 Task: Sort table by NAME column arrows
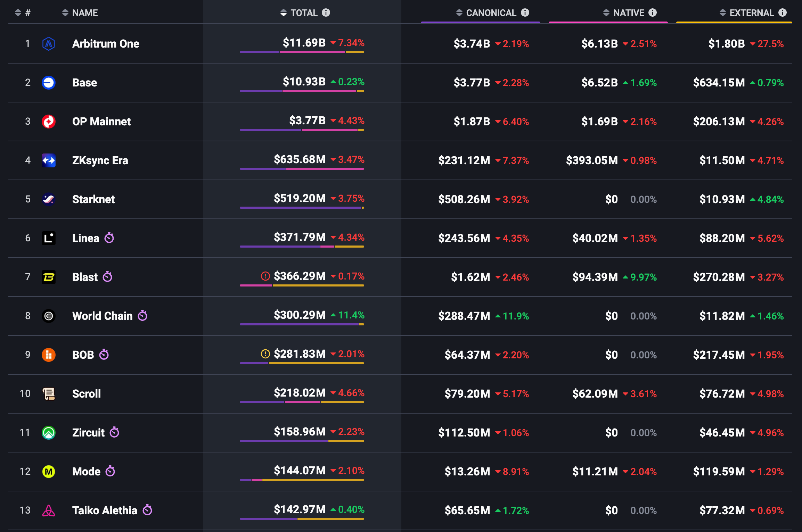tap(65, 13)
